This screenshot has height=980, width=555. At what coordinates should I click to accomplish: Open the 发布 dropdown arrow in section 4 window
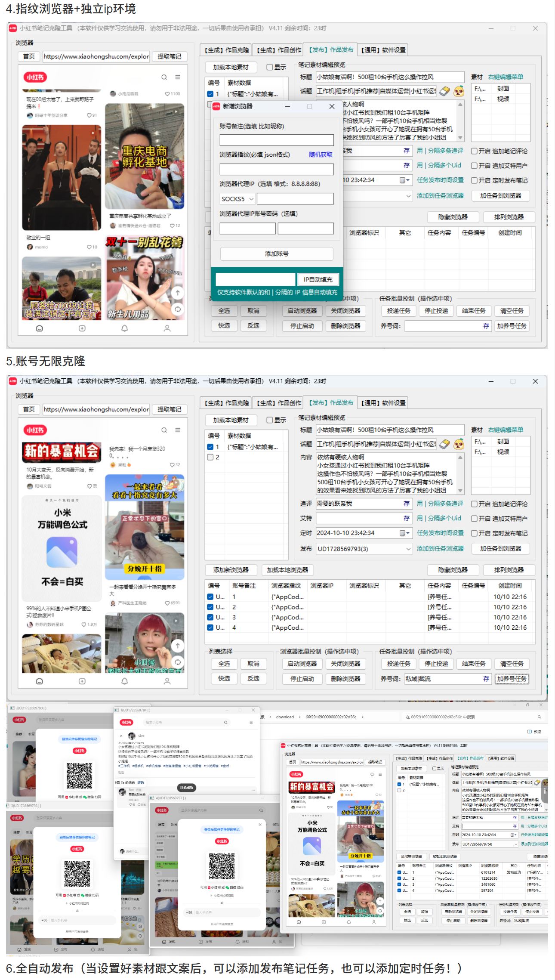click(x=408, y=196)
